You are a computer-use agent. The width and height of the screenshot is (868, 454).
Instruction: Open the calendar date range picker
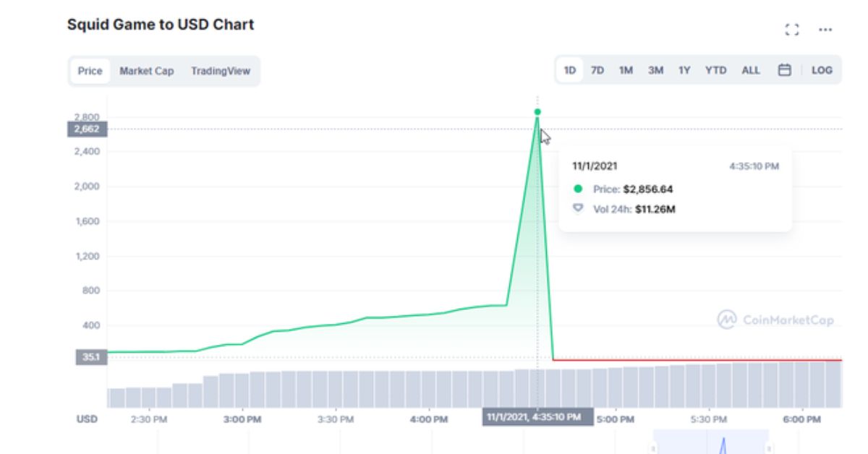click(x=784, y=70)
